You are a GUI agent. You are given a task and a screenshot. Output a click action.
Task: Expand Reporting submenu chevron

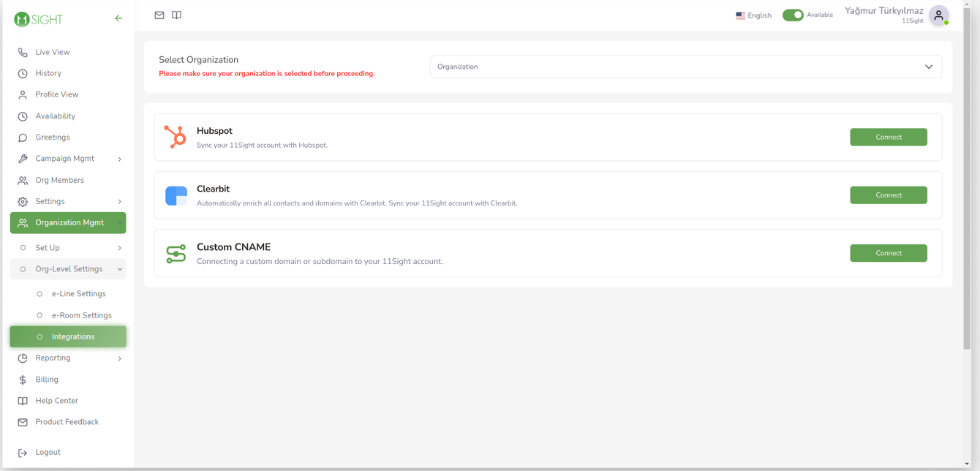(x=120, y=358)
